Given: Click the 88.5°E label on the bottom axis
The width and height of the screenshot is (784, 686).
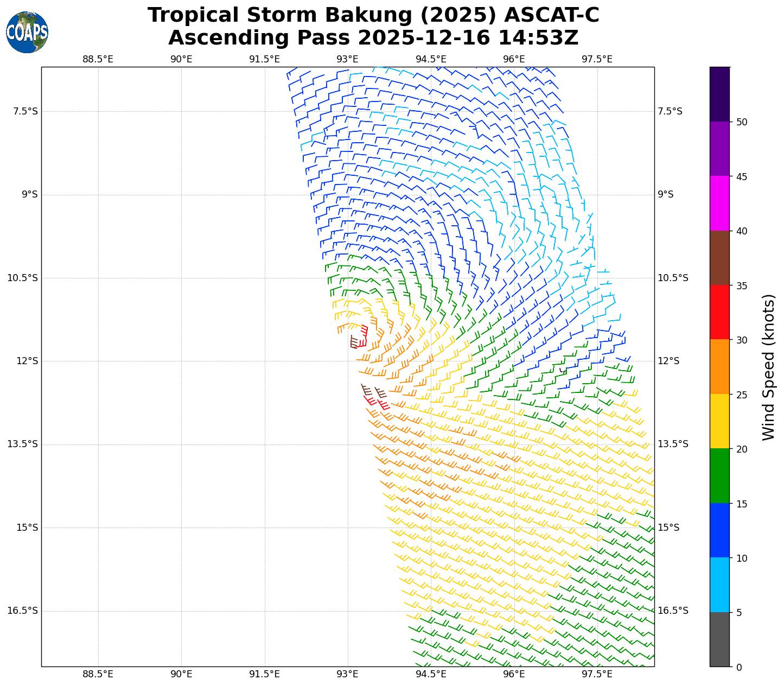Looking at the screenshot, I should pyautogui.click(x=98, y=674).
